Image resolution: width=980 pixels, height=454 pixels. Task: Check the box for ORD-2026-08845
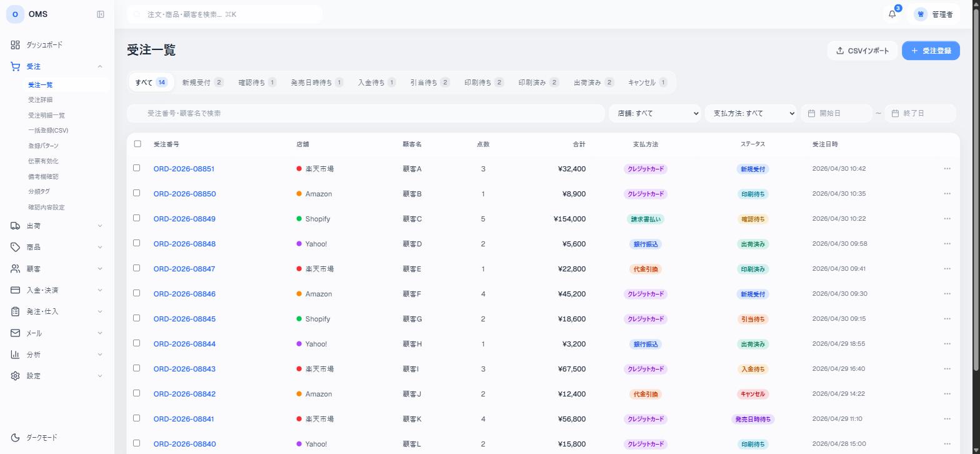tap(137, 318)
